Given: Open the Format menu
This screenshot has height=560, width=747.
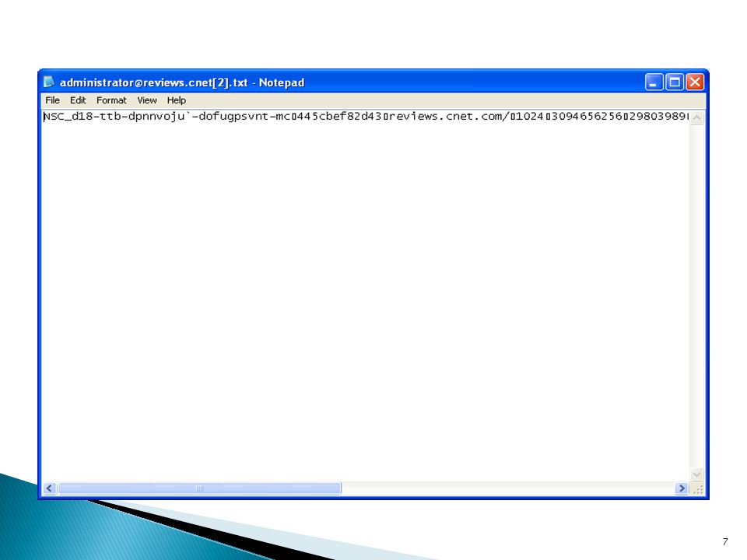Looking at the screenshot, I should coord(111,100).
